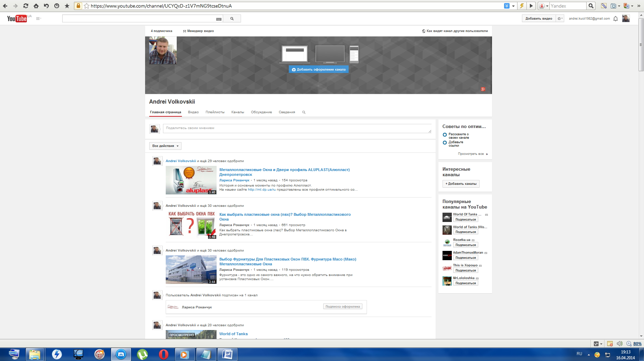The width and height of the screenshot is (644, 361).
Task: Expand the camera screenshot tool dropdown arrow
Action: [x=619, y=6]
